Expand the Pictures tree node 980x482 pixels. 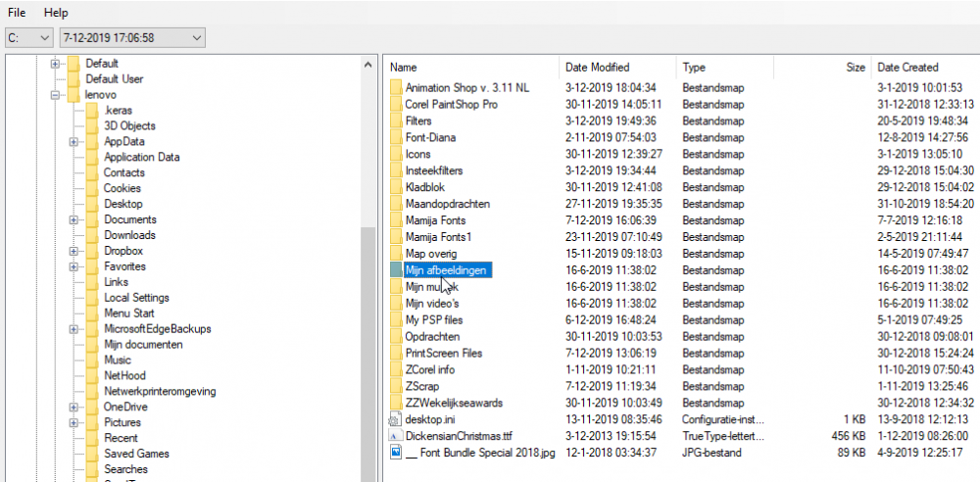(x=73, y=423)
